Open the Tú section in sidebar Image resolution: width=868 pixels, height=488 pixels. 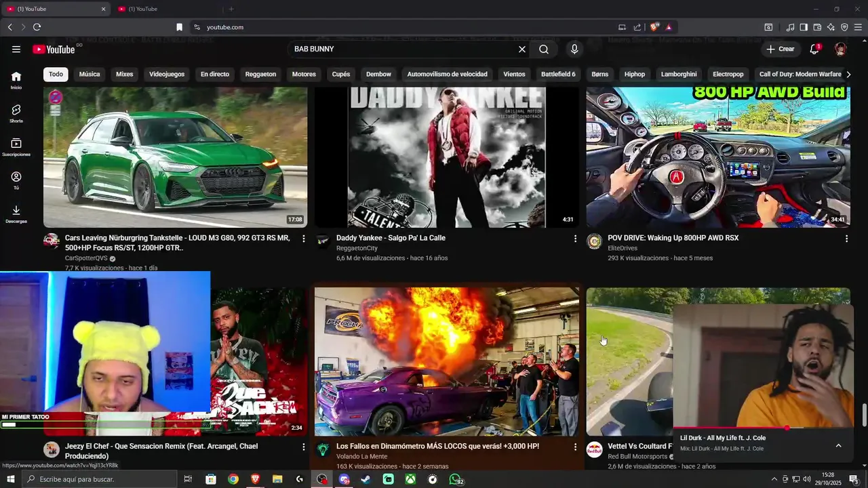click(x=16, y=180)
